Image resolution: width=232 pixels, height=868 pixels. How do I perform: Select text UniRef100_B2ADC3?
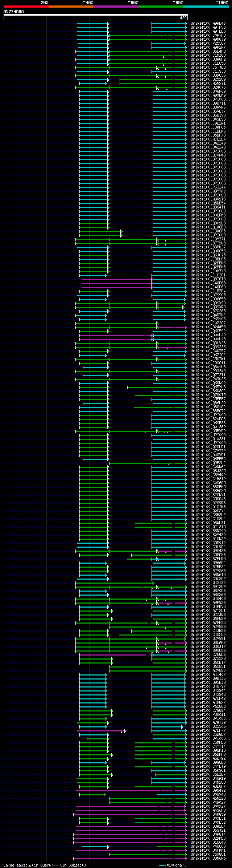208,419
